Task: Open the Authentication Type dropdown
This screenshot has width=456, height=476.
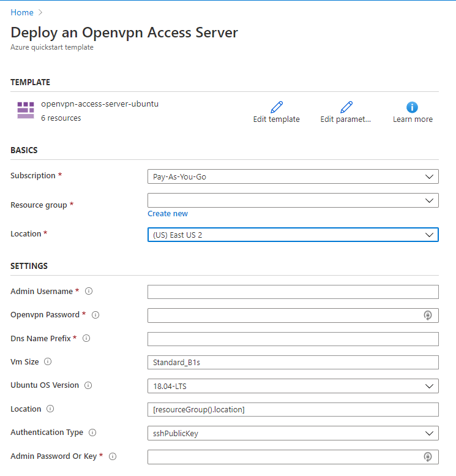Action: pyautogui.click(x=293, y=433)
